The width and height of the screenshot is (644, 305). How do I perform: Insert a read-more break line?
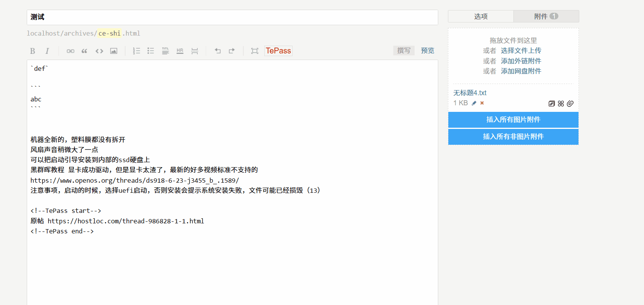tap(195, 51)
